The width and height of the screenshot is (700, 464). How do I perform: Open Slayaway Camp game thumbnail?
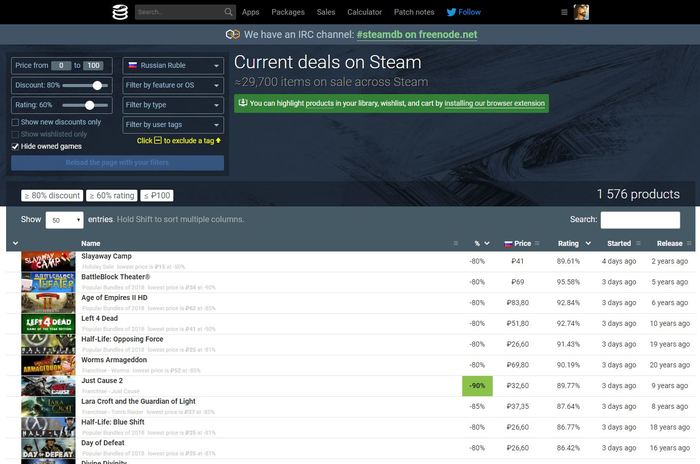point(49,261)
